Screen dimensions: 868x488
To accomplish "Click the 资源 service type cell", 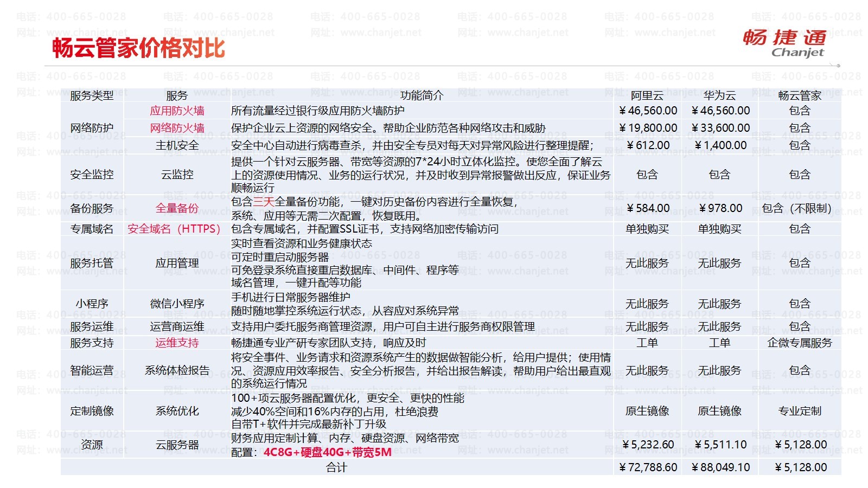I will (92, 445).
